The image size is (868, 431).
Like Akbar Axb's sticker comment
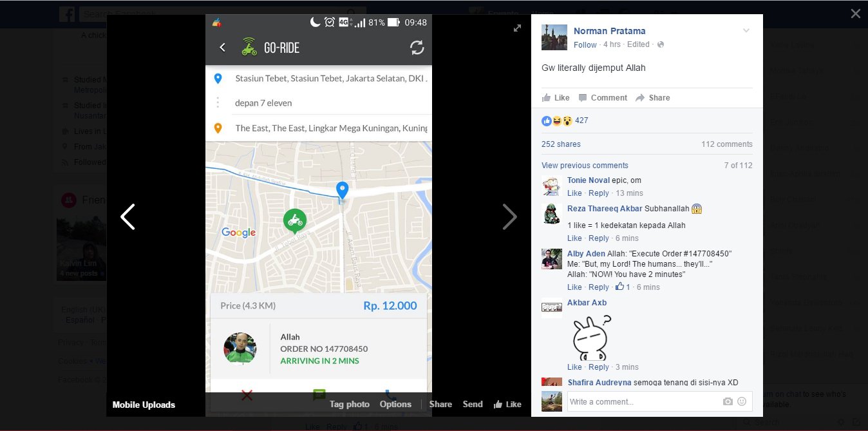point(574,367)
